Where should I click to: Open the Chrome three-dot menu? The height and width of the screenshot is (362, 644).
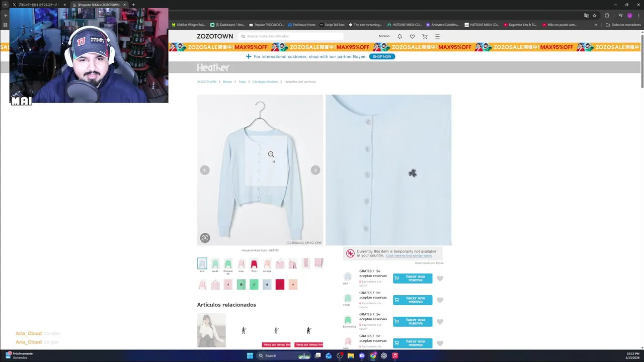(638, 15)
